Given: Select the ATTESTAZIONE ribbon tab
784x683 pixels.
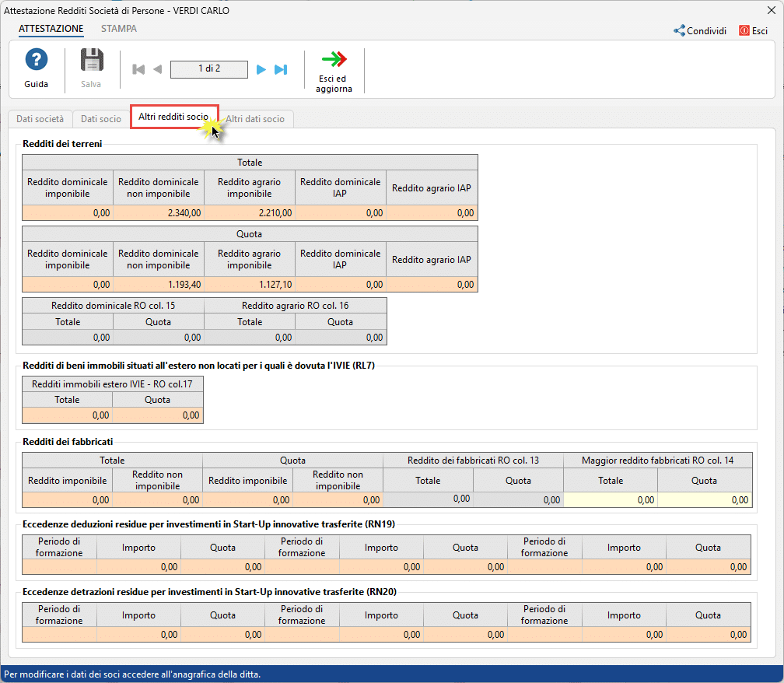Looking at the screenshot, I should tap(51, 29).
